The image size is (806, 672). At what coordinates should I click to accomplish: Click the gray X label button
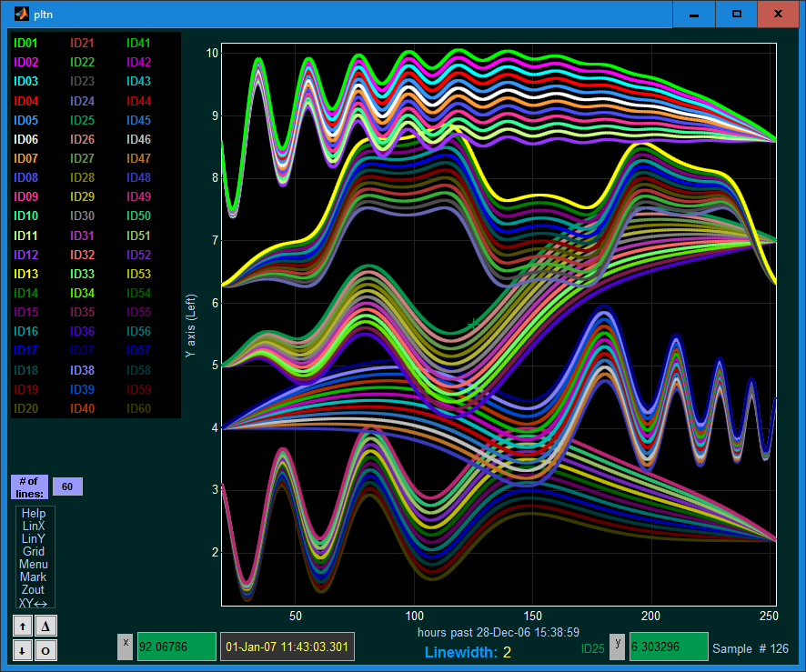coord(126,647)
